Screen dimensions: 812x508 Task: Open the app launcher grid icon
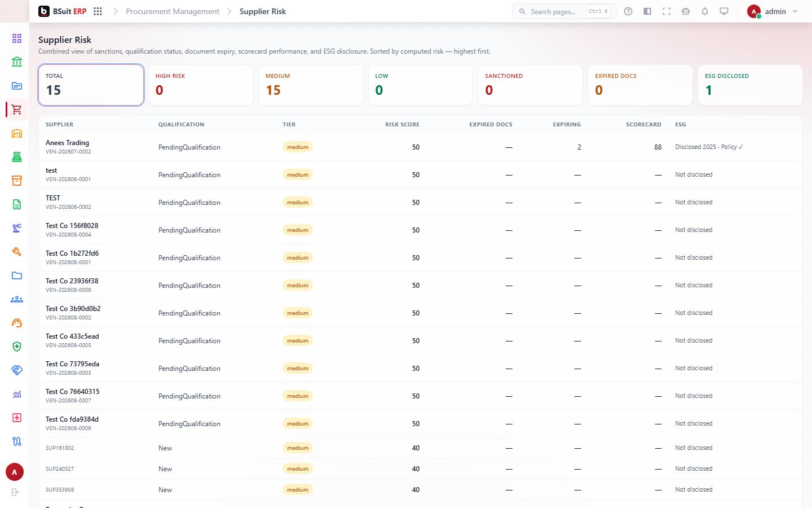(98, 11)
